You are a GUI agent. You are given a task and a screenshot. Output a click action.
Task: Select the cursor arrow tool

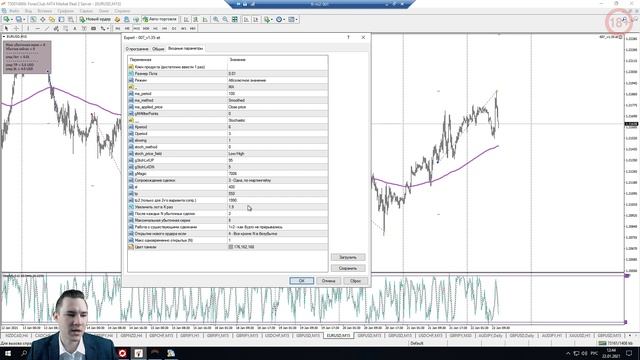[x=6, y=29]
